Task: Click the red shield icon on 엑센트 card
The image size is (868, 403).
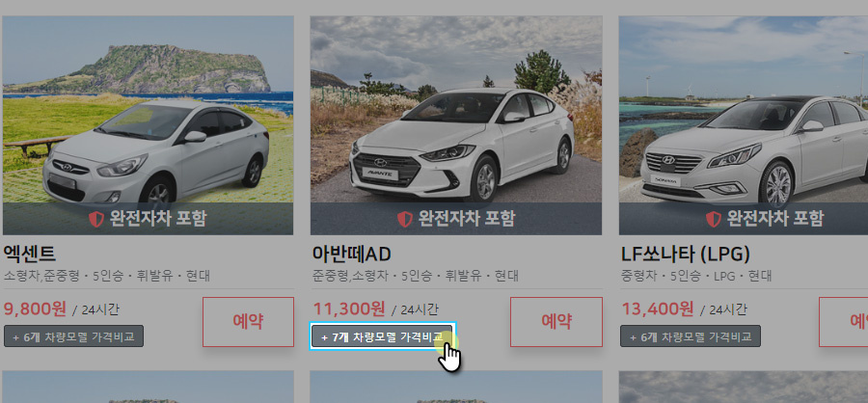Action: pyautogui.click(x=96, y=219)
